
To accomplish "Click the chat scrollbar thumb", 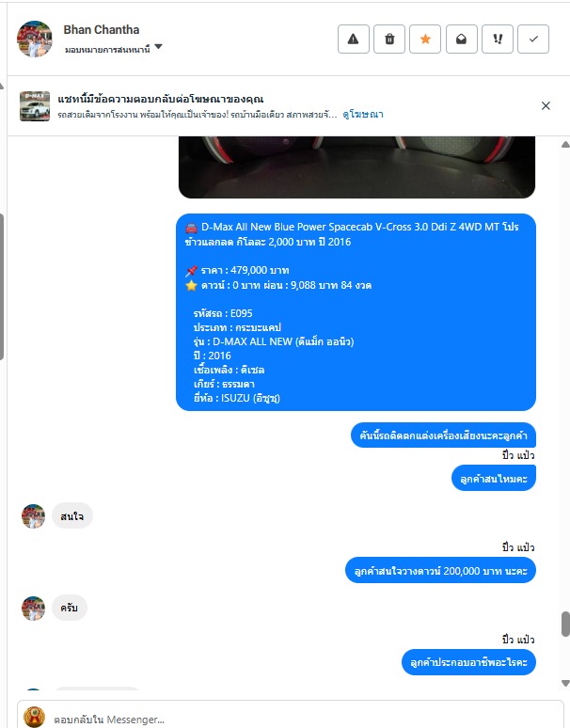I will tap(565, 624).
